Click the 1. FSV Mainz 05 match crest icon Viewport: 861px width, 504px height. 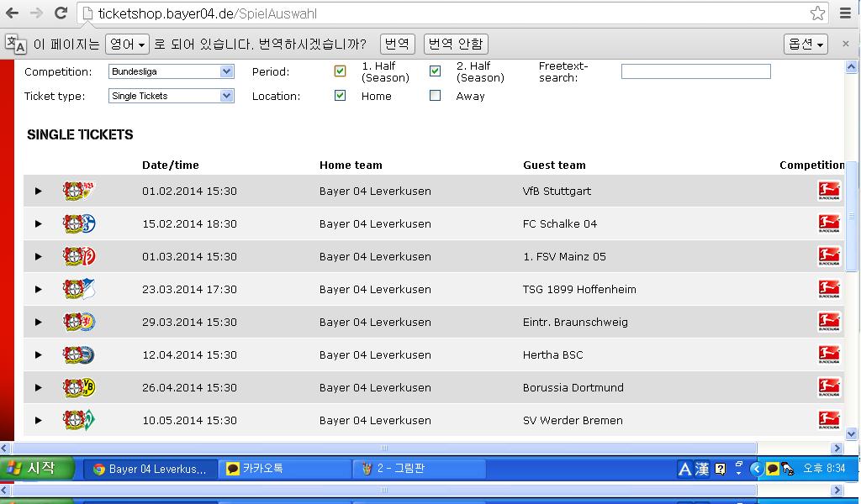click(79, 256)
